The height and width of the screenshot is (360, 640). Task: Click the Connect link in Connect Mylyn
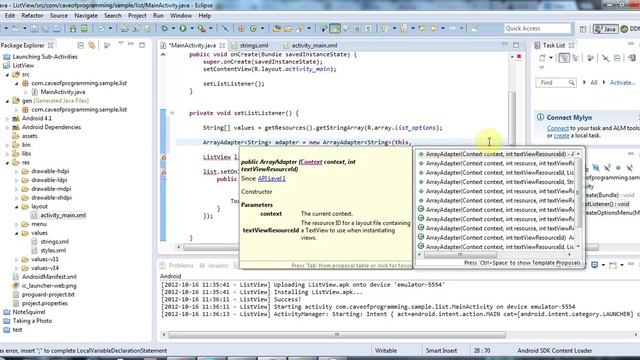(x=558, y=128)
